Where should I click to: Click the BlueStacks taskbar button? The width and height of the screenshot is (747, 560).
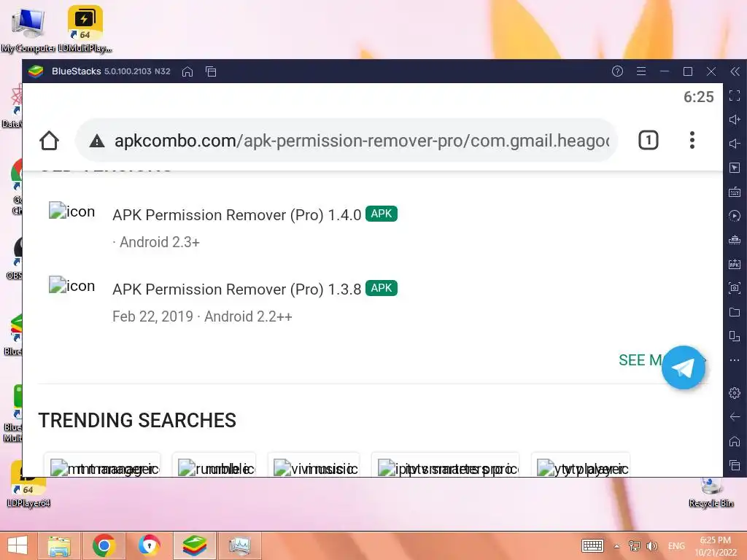194,545
